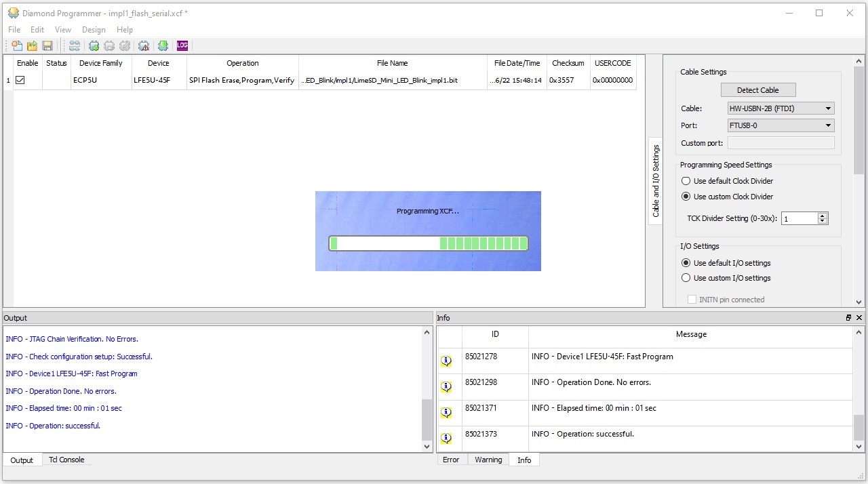Click the New File toolbar icon

click(x=17, y=46)
